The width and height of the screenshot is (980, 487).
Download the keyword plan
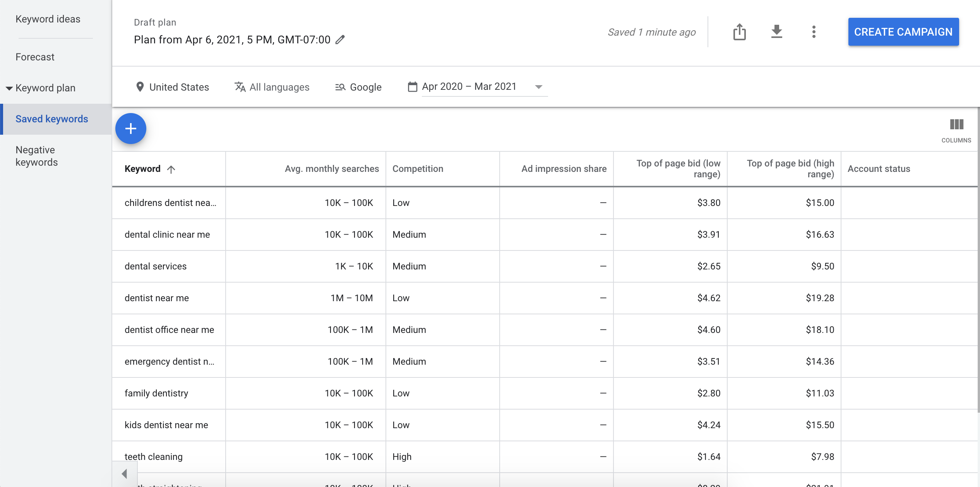(776, 32)
